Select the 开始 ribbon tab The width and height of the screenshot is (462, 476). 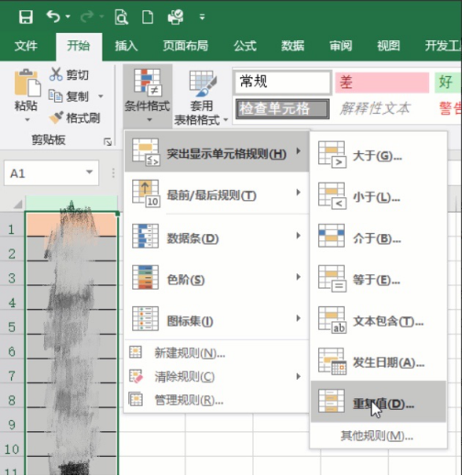point(79,46)
